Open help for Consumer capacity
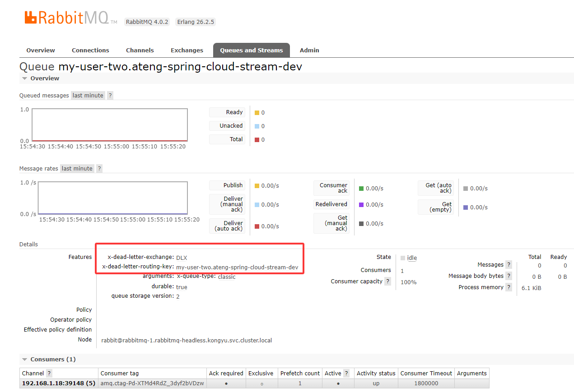 pos(387,281)
